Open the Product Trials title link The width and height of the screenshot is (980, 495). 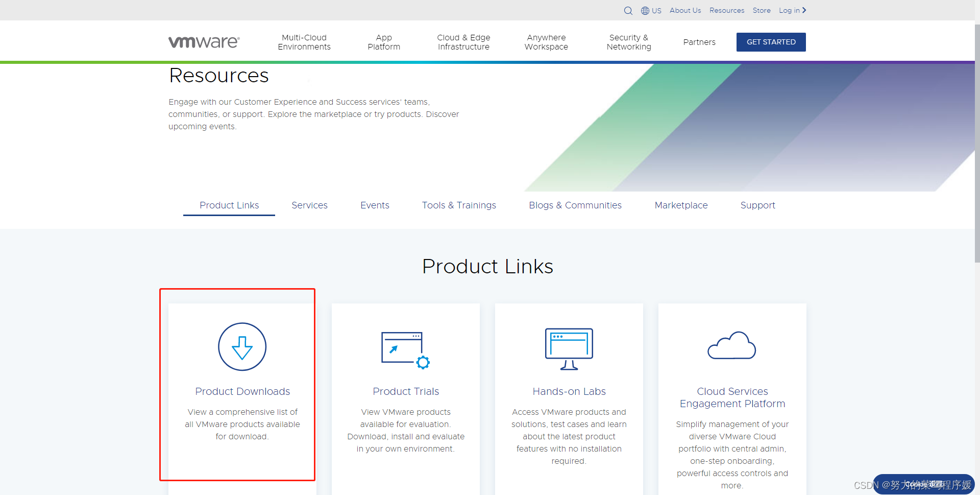click(406, 391)
